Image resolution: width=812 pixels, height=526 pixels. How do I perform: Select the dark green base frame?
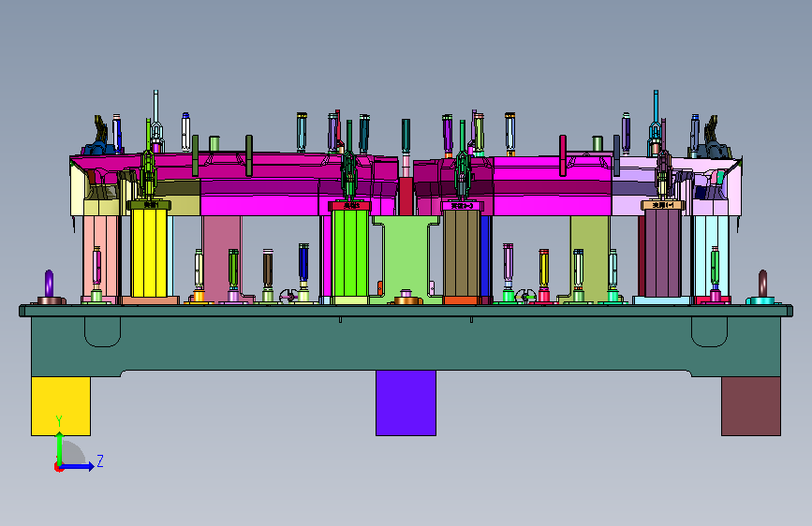click(406, 343)
